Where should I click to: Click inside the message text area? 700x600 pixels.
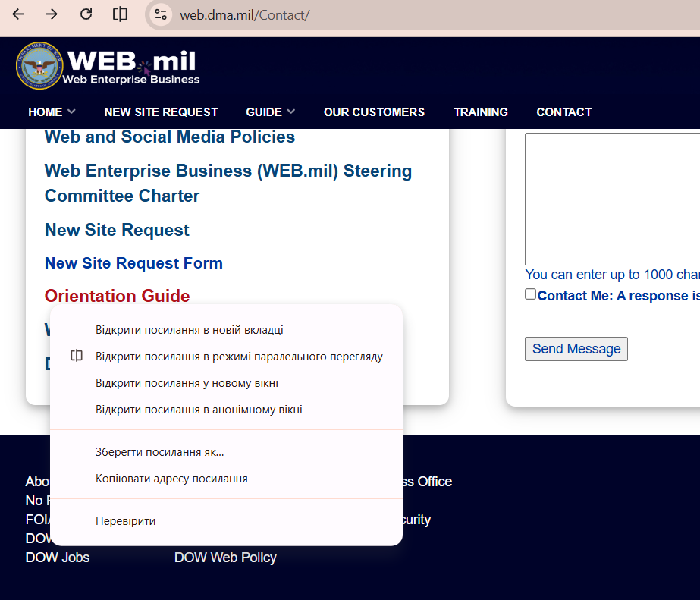click(611, 199)
